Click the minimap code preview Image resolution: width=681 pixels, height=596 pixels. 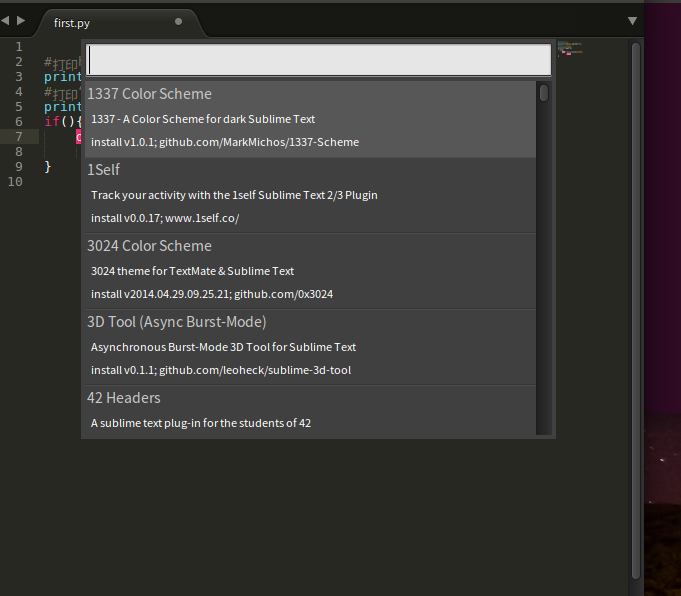coord(570,48)
